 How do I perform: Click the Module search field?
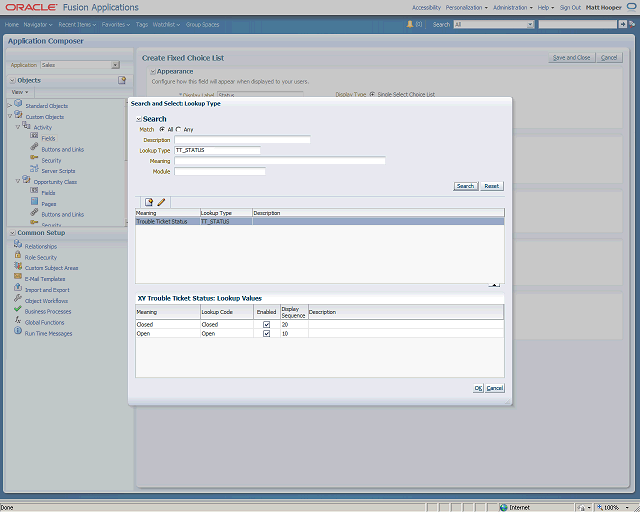(x=220, y=171)
